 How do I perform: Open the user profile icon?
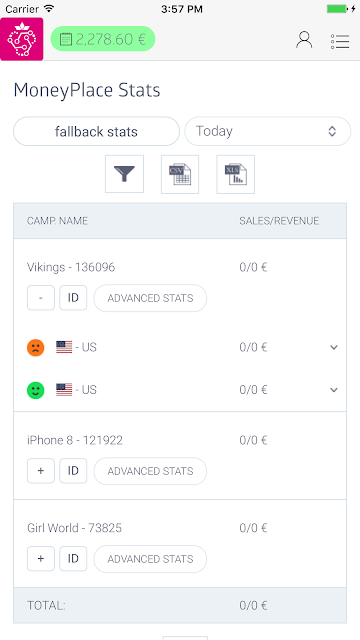(304, 40)
